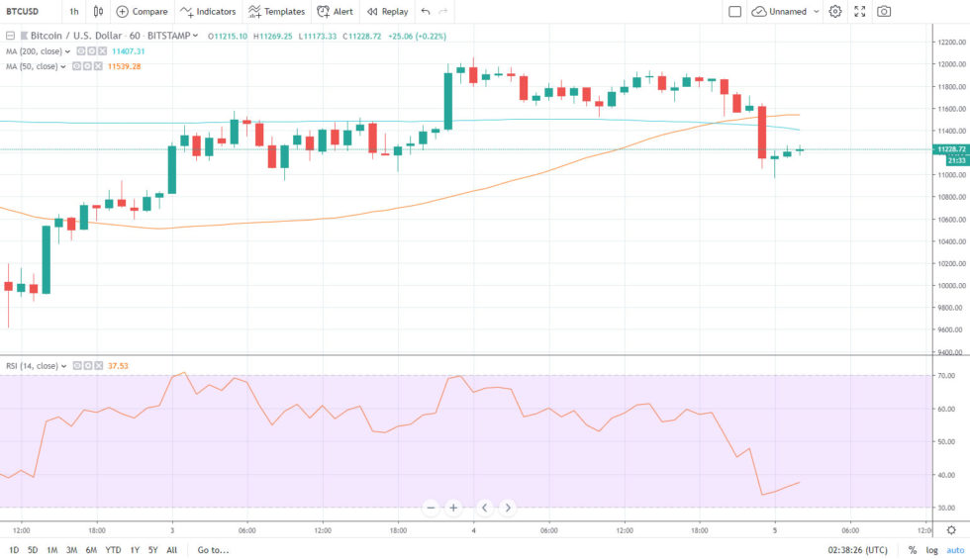Viewport: 970px width, 560px height.
Task: Redo the last chart action
Action: [443, 11]
